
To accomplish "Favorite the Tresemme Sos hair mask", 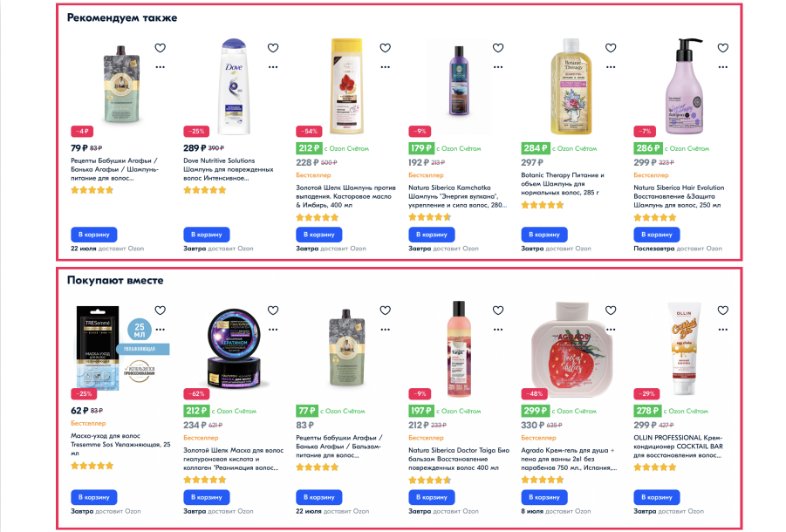I will (x=160, y=310).
